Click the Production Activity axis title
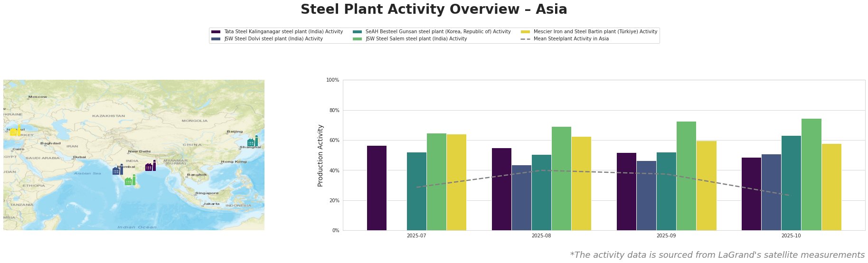Viewport: 868px width, 263px height. coord(321,155)
